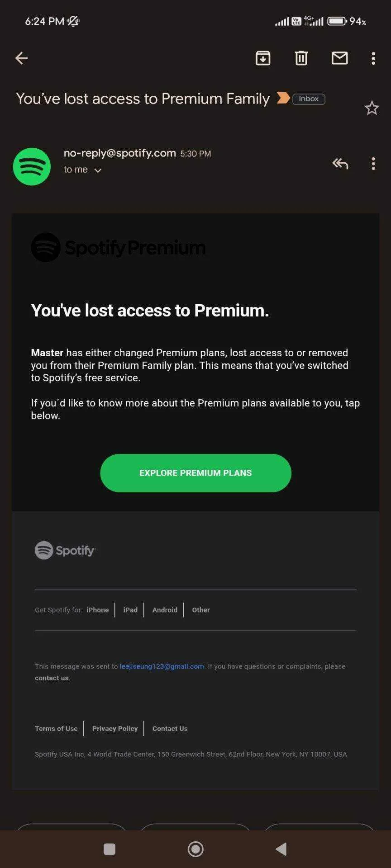Archive this email with the archive icon
Image resolution: width=391 pixels, height=868 pixels.
coord(263,58)
